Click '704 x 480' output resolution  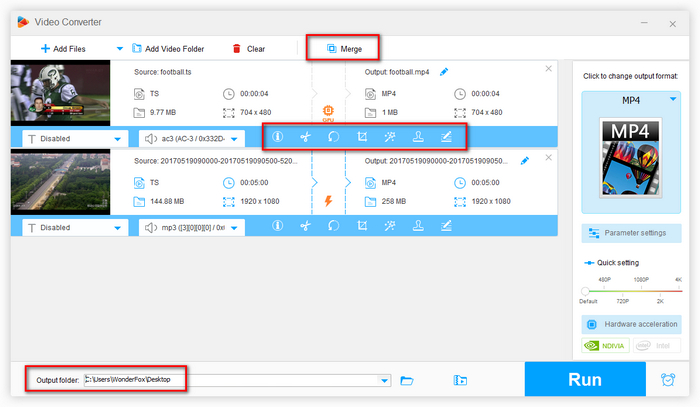point(487,112)
